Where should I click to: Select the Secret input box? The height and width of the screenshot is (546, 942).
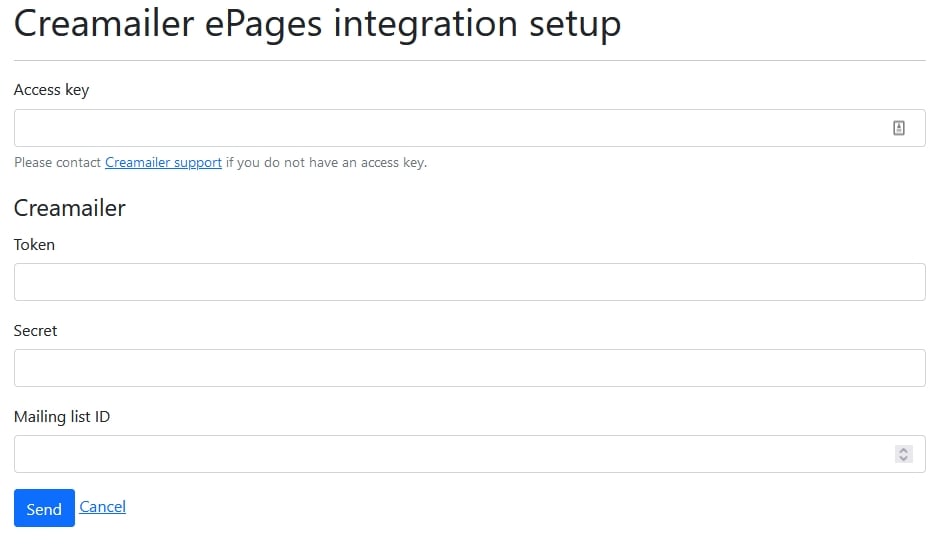click(470, 368)
